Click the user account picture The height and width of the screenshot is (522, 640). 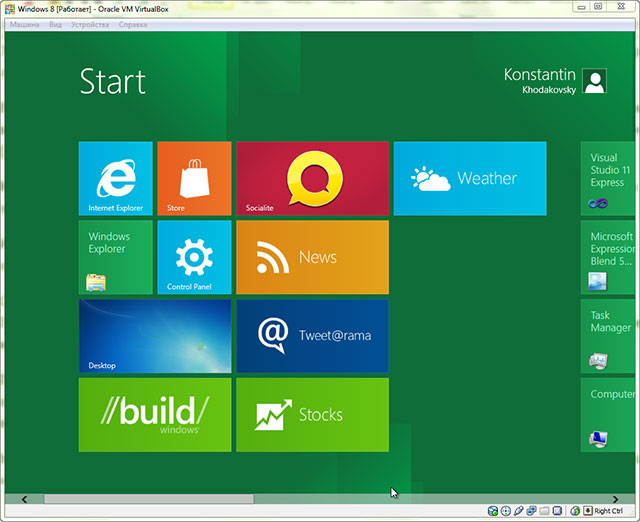[x=594, y=81]
